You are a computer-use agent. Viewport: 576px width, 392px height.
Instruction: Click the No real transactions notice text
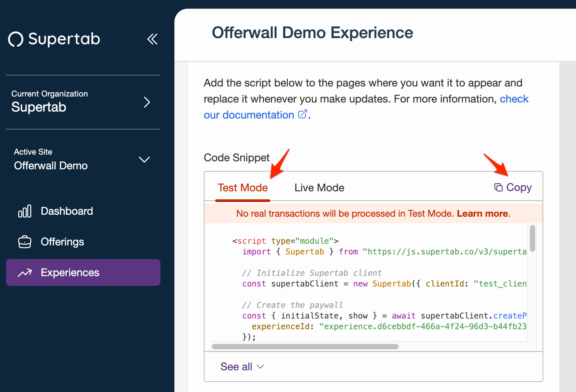pos(344,214)
